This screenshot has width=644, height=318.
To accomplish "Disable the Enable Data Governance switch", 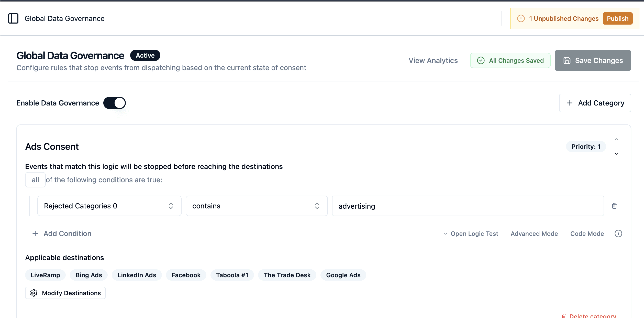I will [114, 103].
